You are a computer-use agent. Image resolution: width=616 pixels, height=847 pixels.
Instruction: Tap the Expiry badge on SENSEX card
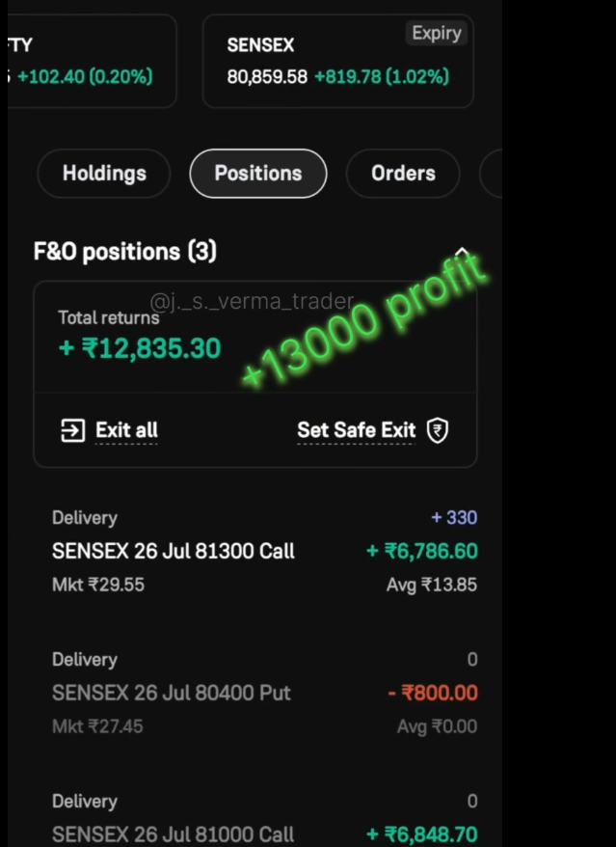[437, 34]
